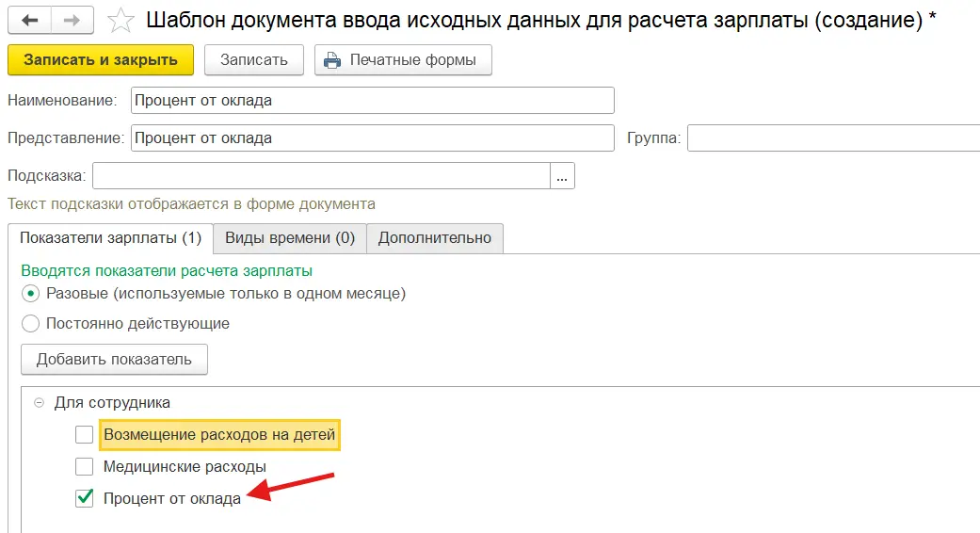Click into the Представление text field
This screenshot has height=533, width=980.
(372, 138)
